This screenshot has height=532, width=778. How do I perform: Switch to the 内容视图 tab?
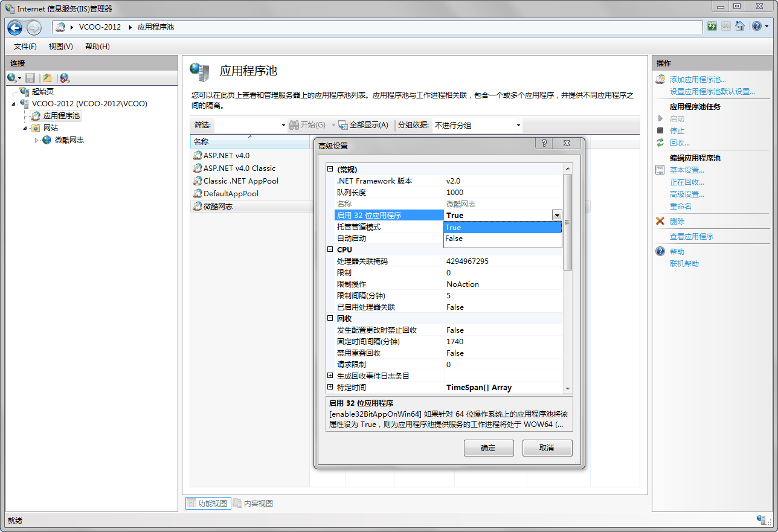tap(253, 503)
